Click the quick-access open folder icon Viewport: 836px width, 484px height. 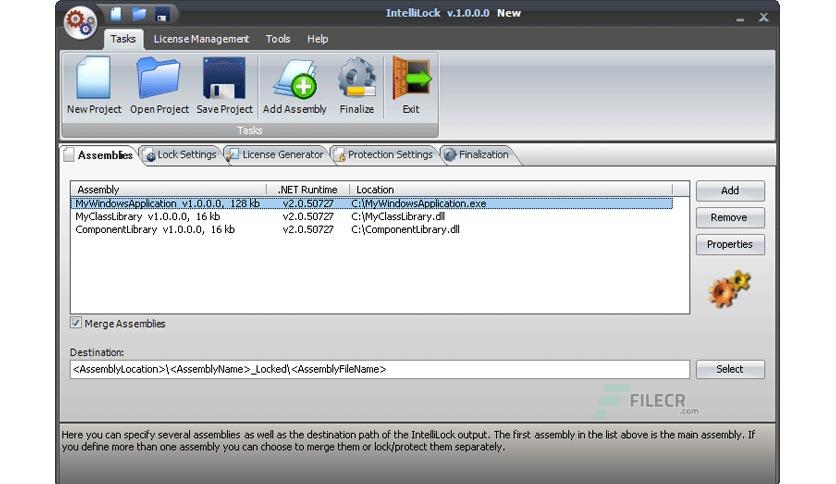[139, 13]
